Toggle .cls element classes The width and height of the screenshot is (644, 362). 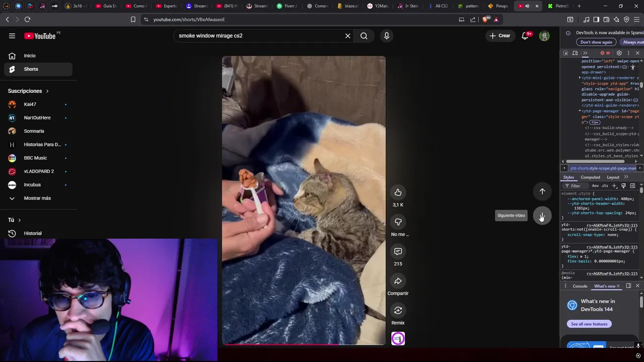pos(605,186)
